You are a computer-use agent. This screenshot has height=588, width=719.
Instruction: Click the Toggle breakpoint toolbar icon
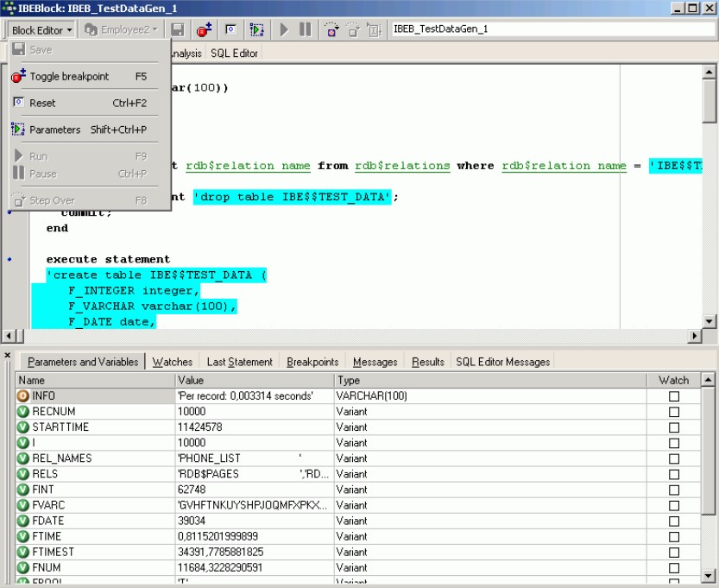point(205,29)
